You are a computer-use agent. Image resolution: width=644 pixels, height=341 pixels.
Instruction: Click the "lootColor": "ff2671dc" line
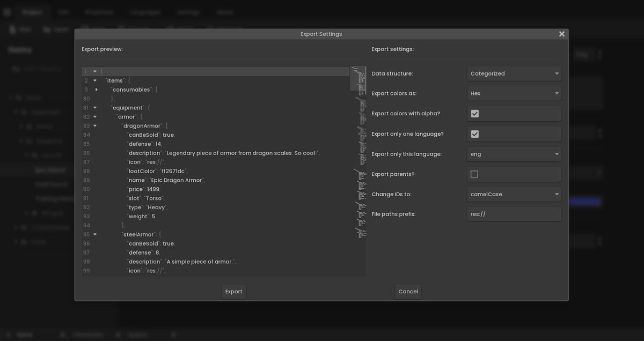click(157, 171)
